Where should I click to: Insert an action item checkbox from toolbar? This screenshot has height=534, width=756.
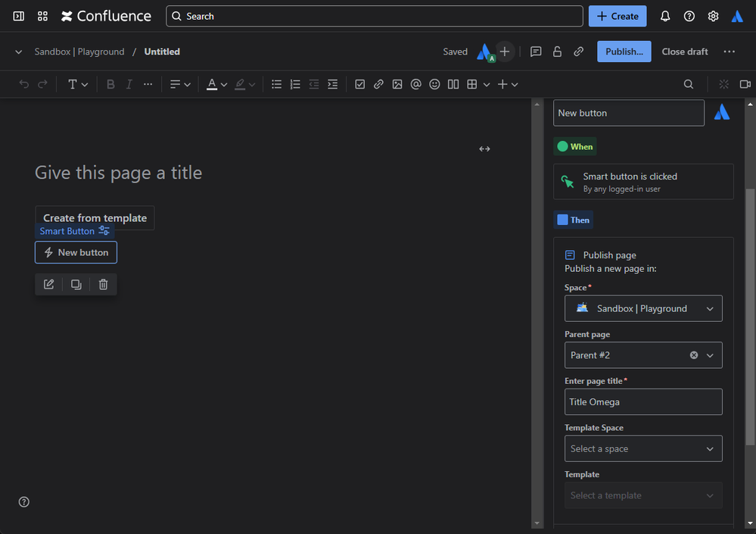tap(359, 84)
